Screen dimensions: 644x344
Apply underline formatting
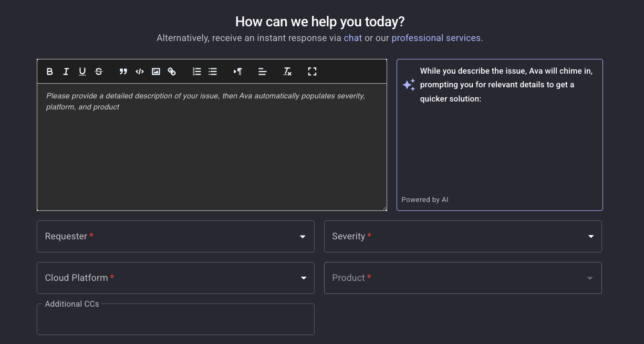pos(82,72)
